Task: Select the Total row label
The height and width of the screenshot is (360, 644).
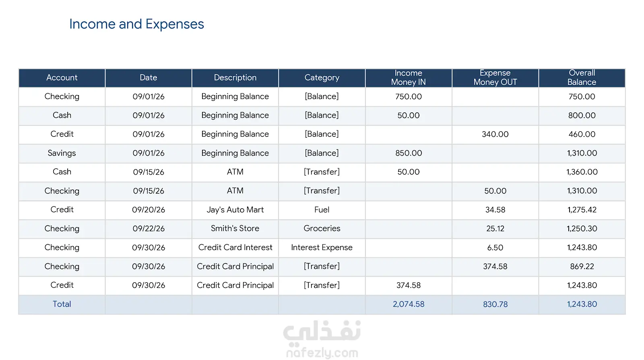Action: click(x=62, y=304)
